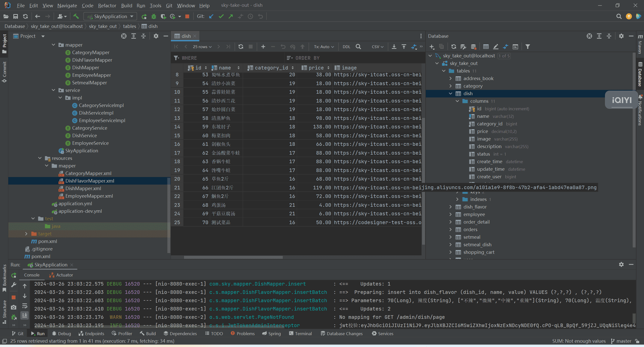Open CSV export format dropdown
Image resolution: width=644 pixels, height=347 pixels.
(x=377, y=47)
